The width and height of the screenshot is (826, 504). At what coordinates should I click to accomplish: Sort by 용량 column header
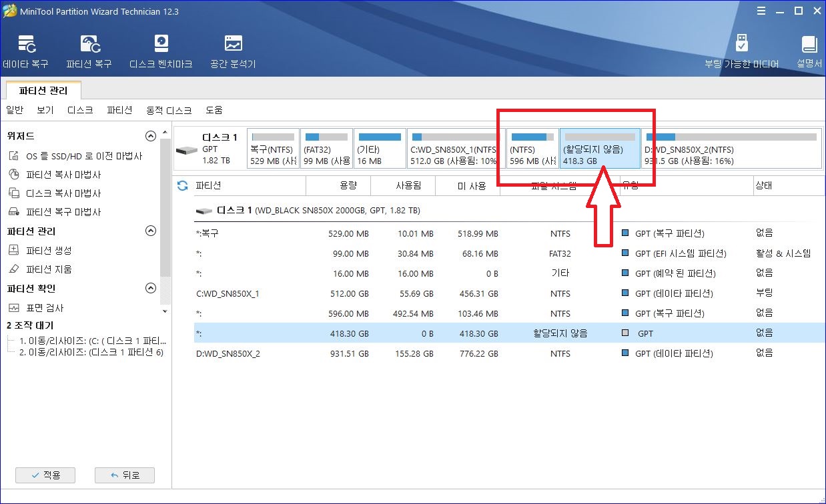click(x=338, y=186)
